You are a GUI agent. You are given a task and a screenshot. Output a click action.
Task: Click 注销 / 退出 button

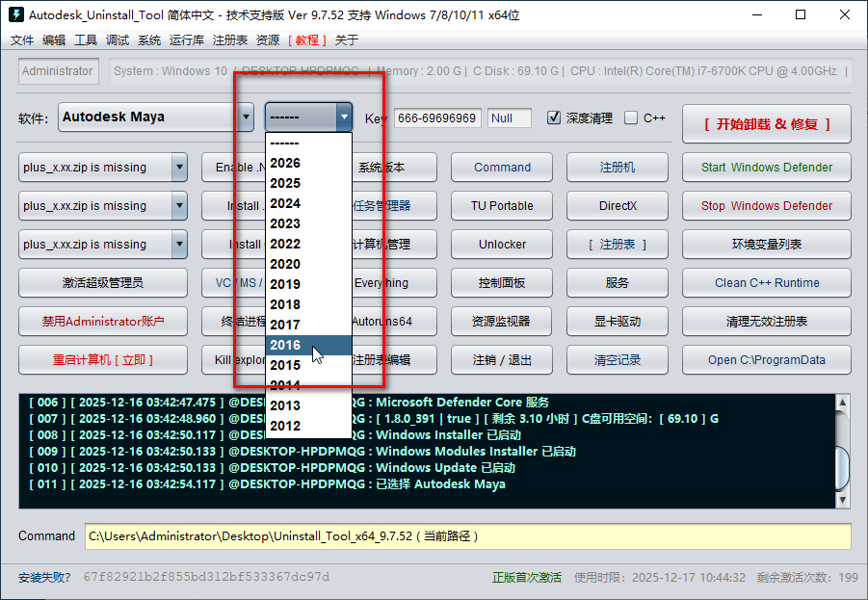point(502,360)
